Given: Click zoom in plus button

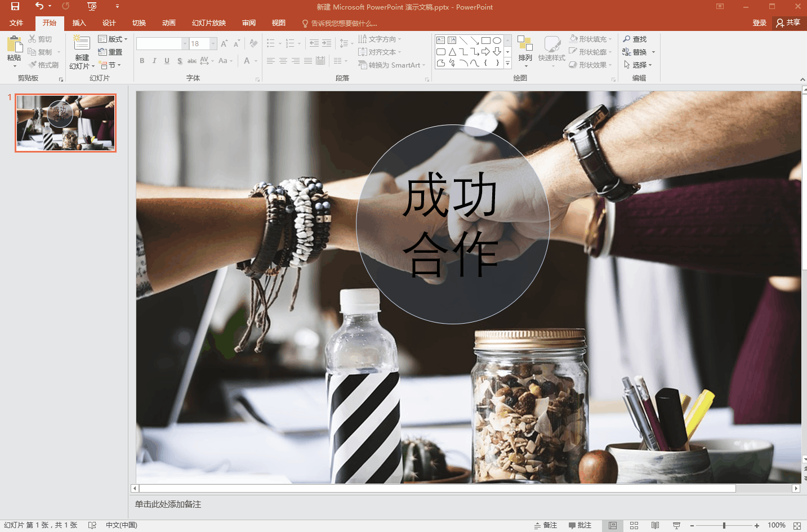Looking at the screenshot, I should 757,525.
